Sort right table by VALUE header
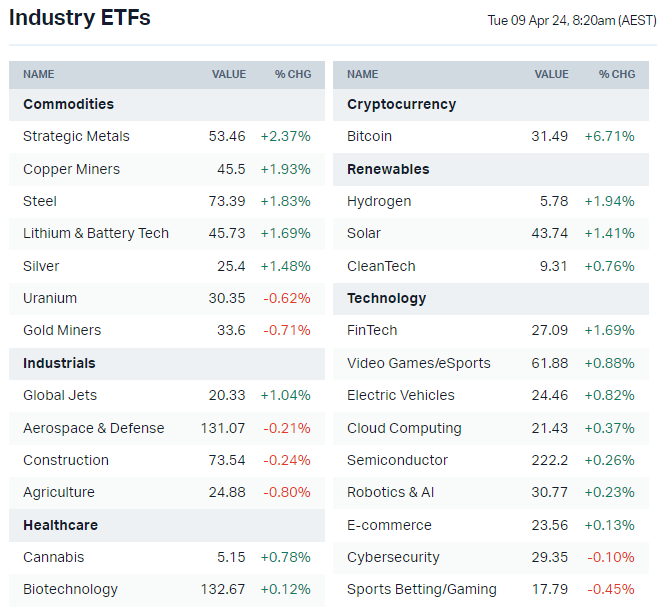 551,74
